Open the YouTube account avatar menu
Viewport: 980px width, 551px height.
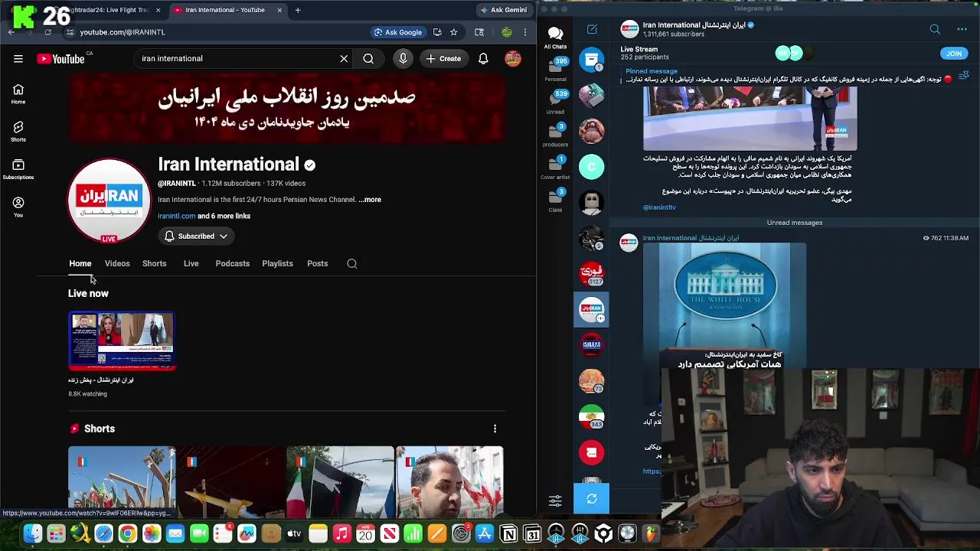513,59
